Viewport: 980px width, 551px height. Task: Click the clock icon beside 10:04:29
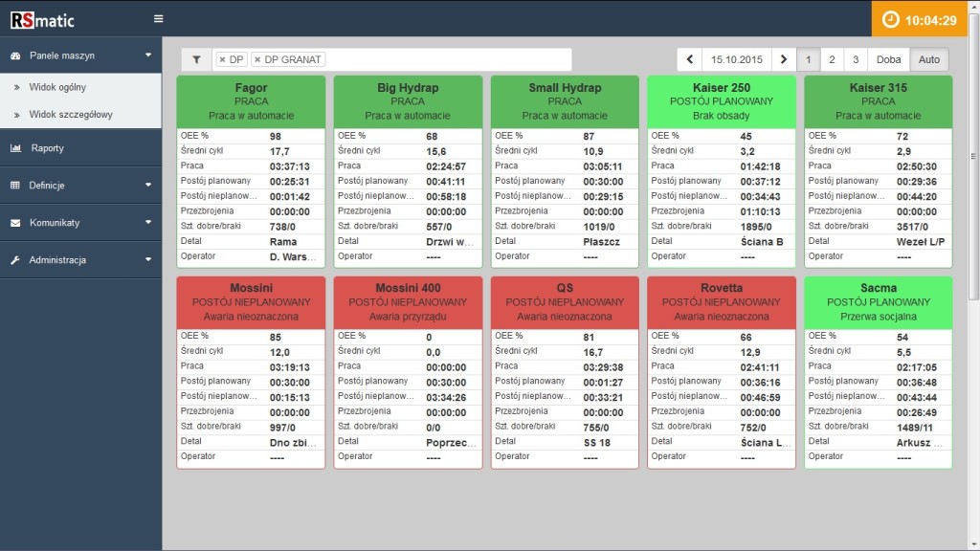coord(890,20)
